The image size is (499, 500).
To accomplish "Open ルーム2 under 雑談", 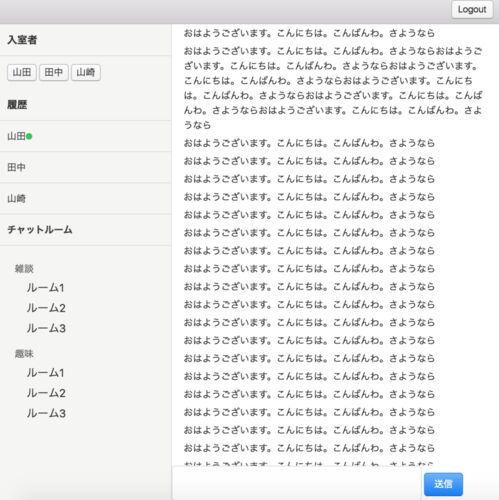I will (x=46, y=308).
